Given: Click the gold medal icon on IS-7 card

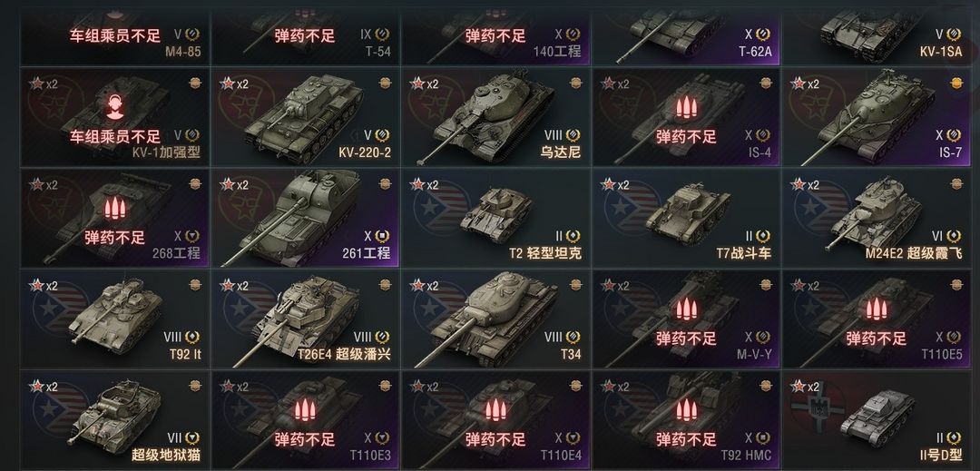Looking at the screenshot, I should point(956,83).
